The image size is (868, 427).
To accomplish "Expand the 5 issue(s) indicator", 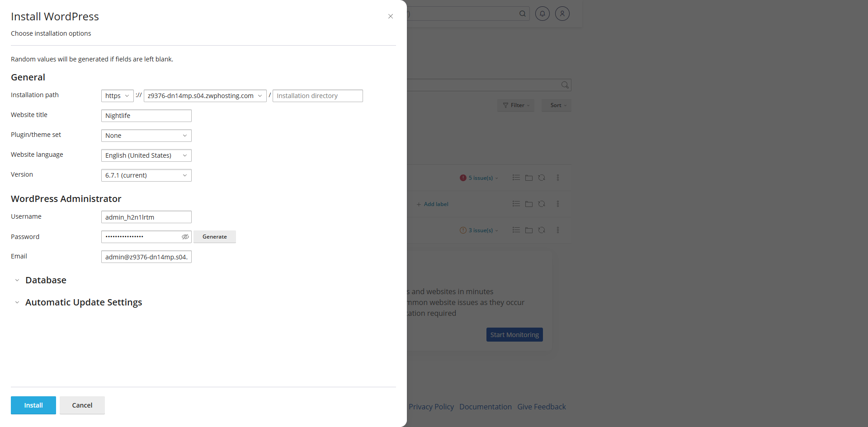I will (x=483, y=178).
